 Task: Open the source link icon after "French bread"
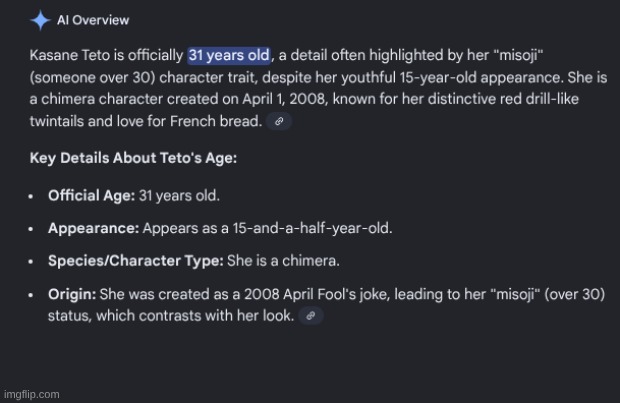click(x=282, y=122)
